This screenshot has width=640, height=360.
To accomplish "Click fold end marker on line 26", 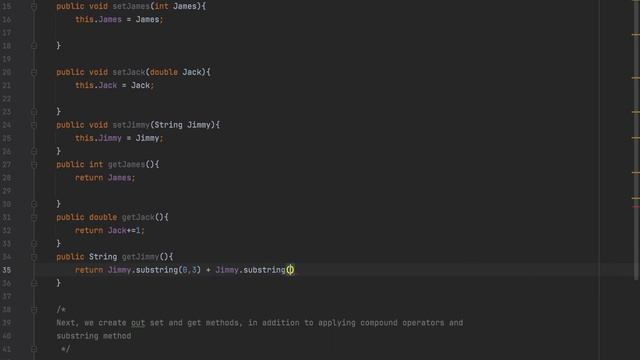I will [x=34, y=151].
